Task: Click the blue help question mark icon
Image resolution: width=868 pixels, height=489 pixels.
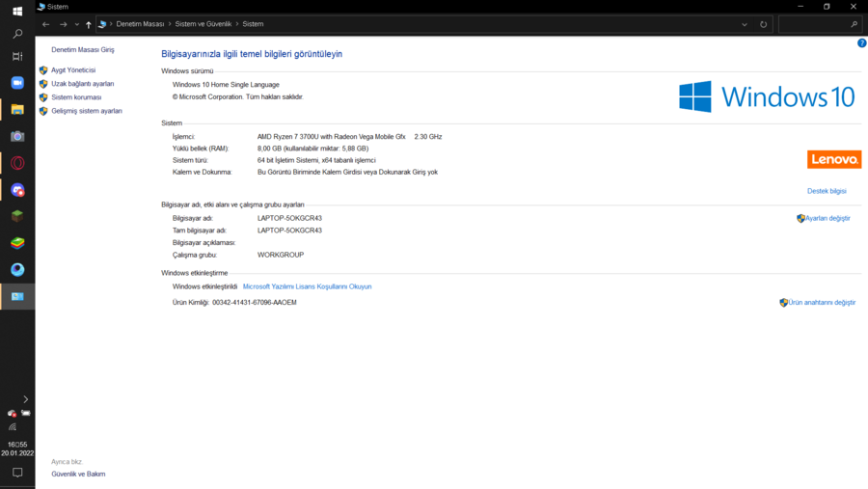Action: click(x=861, y=43)
